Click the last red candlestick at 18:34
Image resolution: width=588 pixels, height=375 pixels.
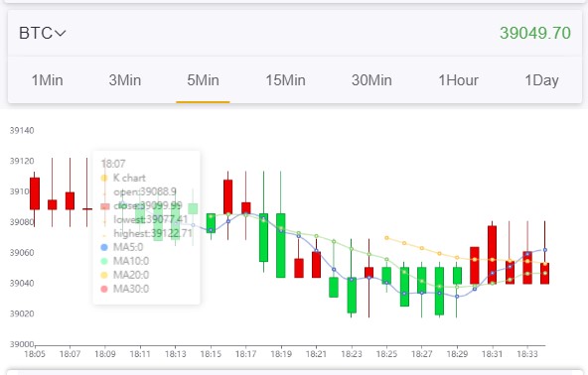click(x=545, y=274)
